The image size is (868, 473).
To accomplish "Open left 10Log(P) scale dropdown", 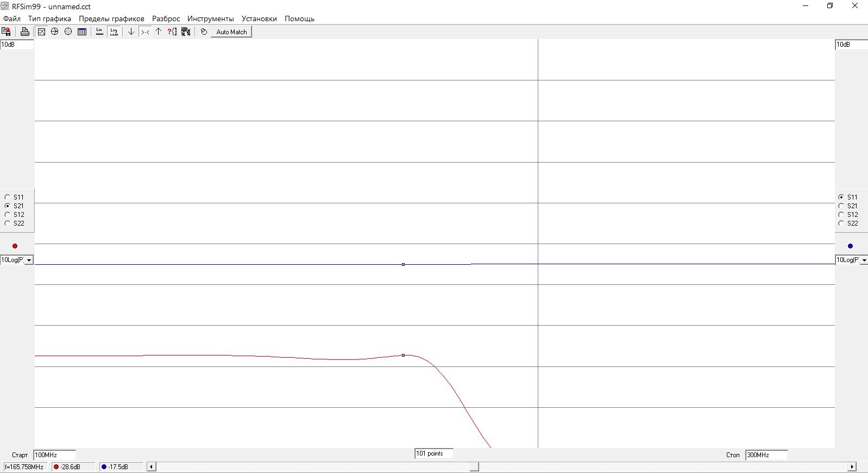I will 29,260.
